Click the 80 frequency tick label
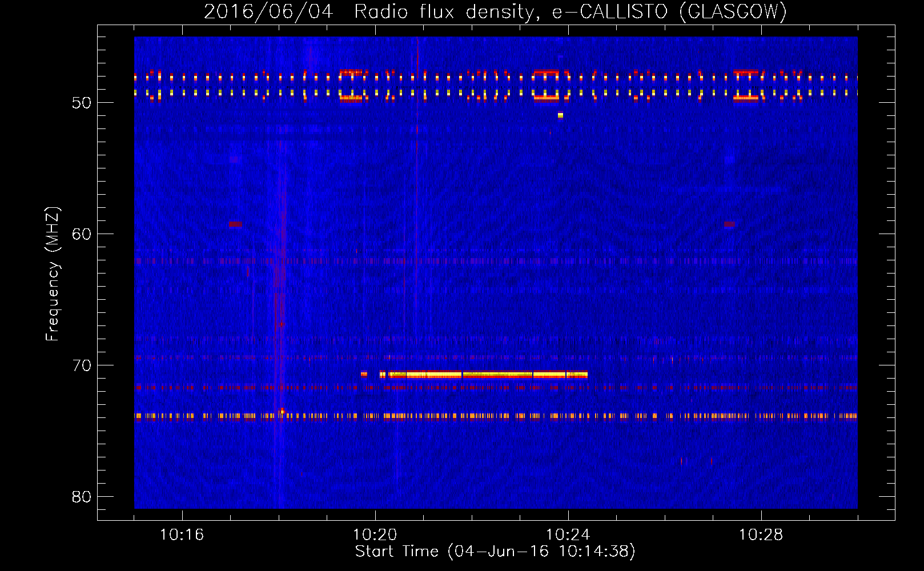 82,497
